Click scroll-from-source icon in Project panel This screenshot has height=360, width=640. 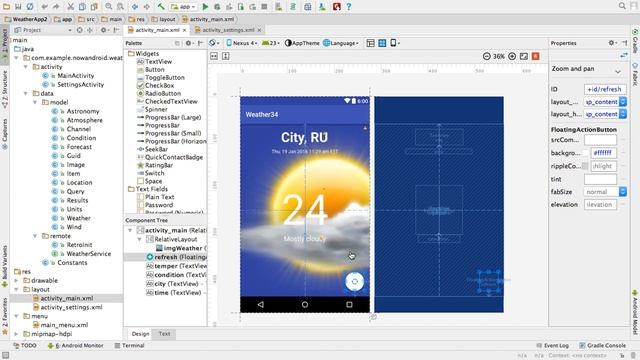tap(80, 30)
